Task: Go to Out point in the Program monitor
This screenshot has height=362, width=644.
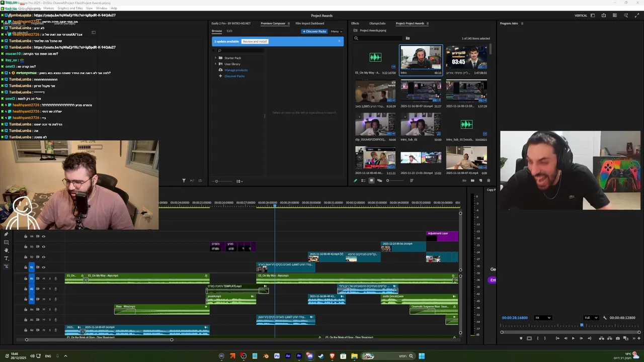Action: pos(590,338)
